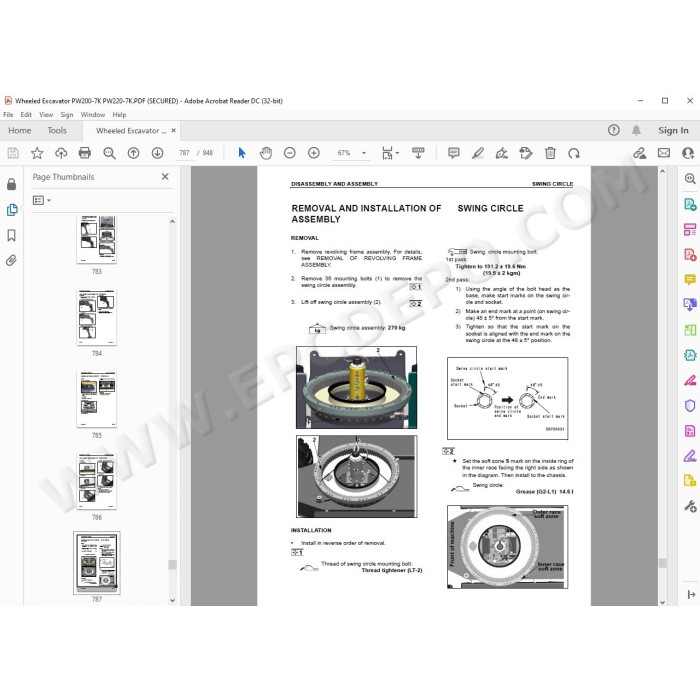Viewport: 700px width, 700px height.
Task: Select the arrow Selection tool
Action: tap(242, 153)
